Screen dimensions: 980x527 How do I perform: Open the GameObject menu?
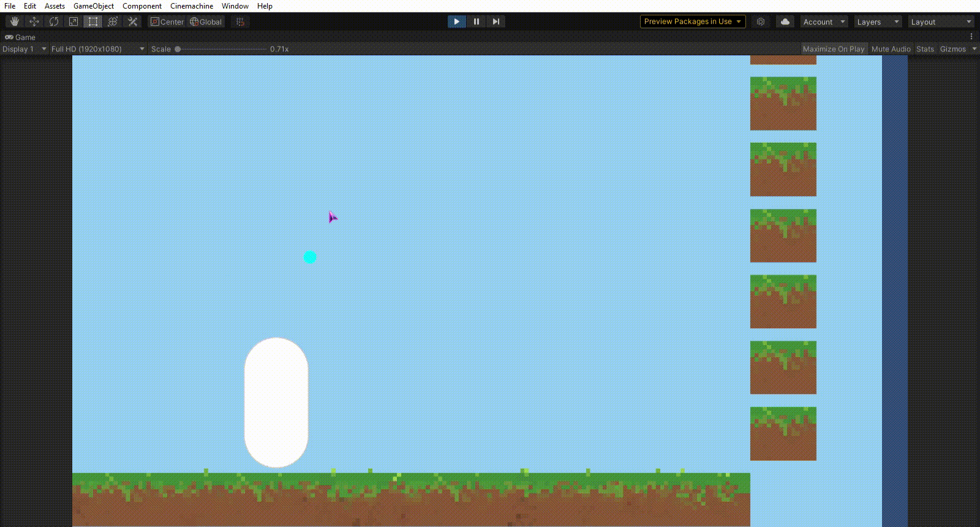94,6
